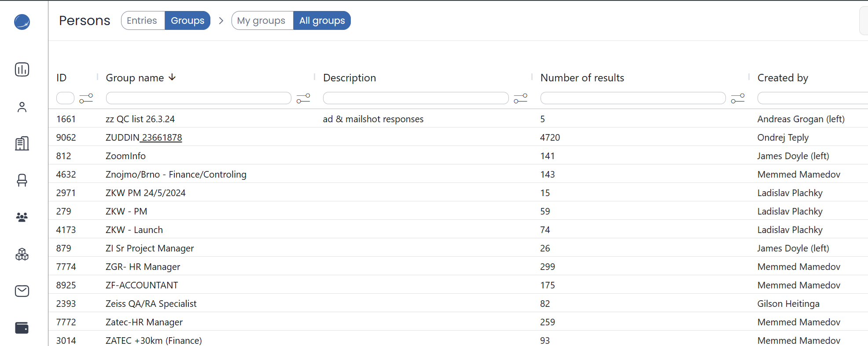Click the app logo in sidebar
This screenshot has height=346, width=868.
pyautogui.click(x=22, y=22)
